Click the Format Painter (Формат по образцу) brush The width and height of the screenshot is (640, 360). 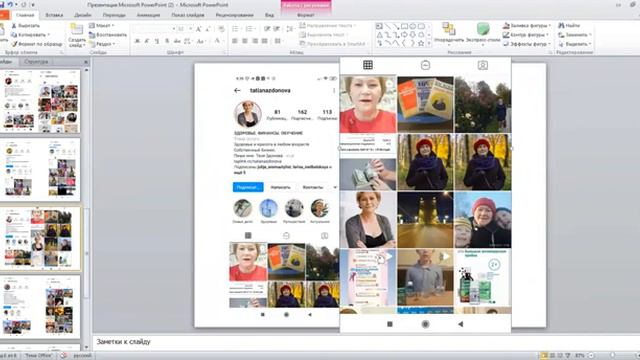pos(14,44)
